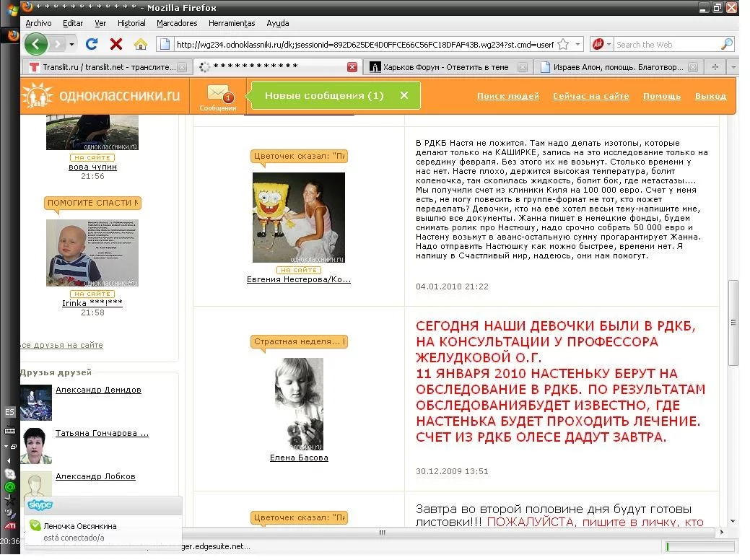The width and height of the screenshot is (750, 560).
Task: Open the Сообщения envelope icon
Action: [x=218, y=97]
